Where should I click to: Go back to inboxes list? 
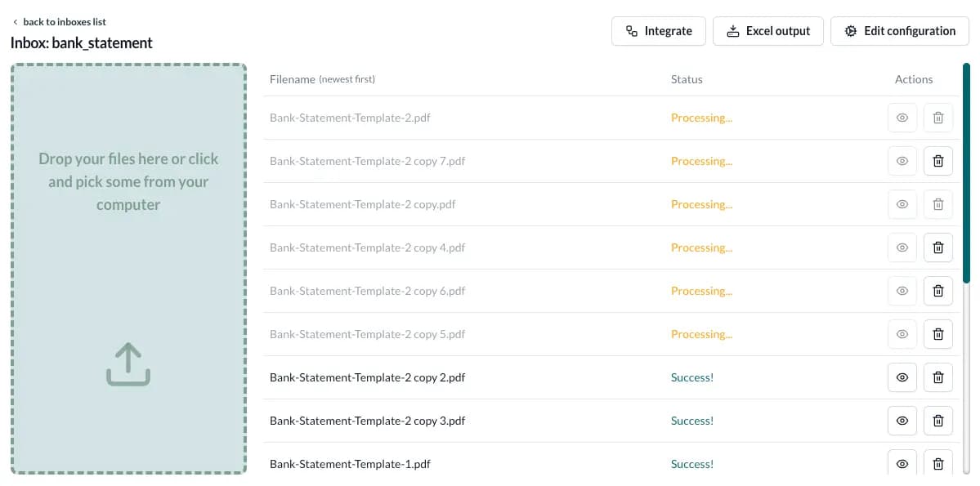click(60, 22)
